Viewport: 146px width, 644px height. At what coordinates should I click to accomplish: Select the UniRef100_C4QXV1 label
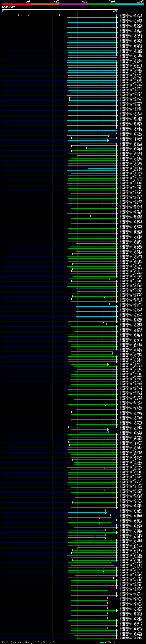131,284
